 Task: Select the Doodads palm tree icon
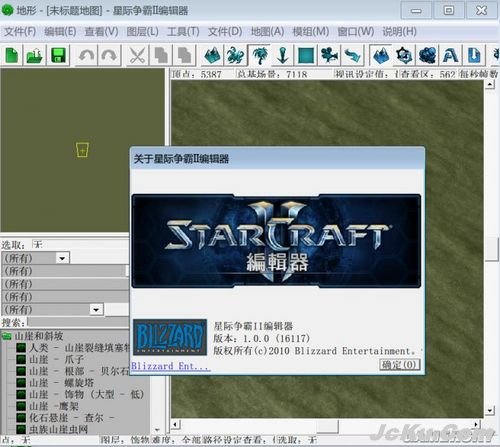pyautogui.click(x=259, y=55)
